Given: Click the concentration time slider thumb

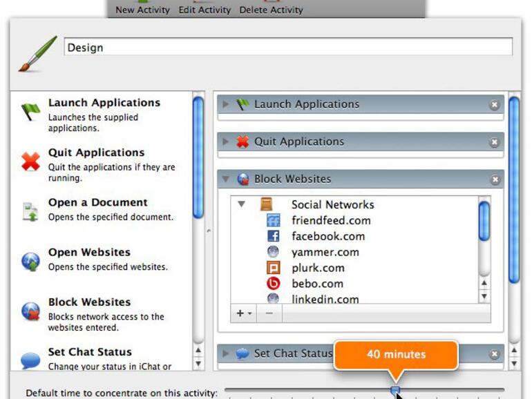Looking at the screenshot, I should coord(395,391).
